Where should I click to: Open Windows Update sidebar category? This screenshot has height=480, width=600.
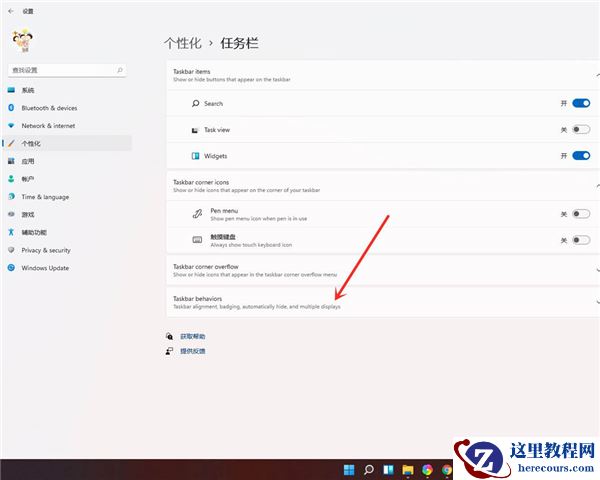point(67,268)
